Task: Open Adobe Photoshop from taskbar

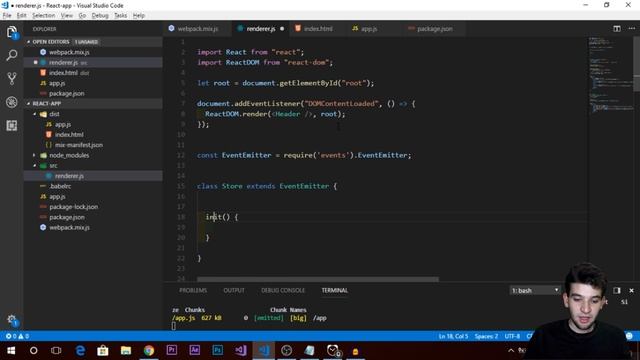Action: pyautogui.click(x=218, y=351)
